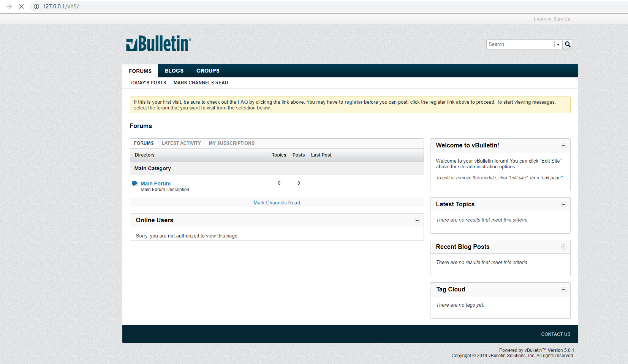
Task: Collapse the Recent Blog Posts module
Action: click(564, 247)
